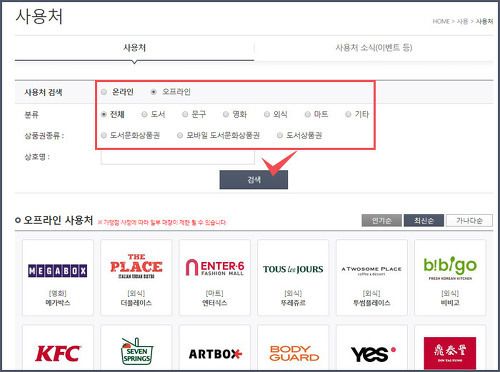
Task: Choose the 전체 category radio
Action: click(x=104, y=114)
